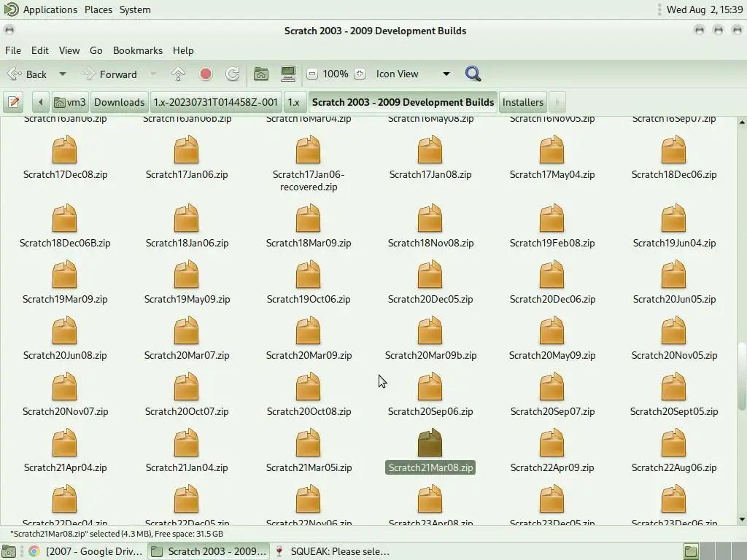Screen dimensions: 747x560
Task: Open the Applications menu in top panel
Action: point(50,9)
